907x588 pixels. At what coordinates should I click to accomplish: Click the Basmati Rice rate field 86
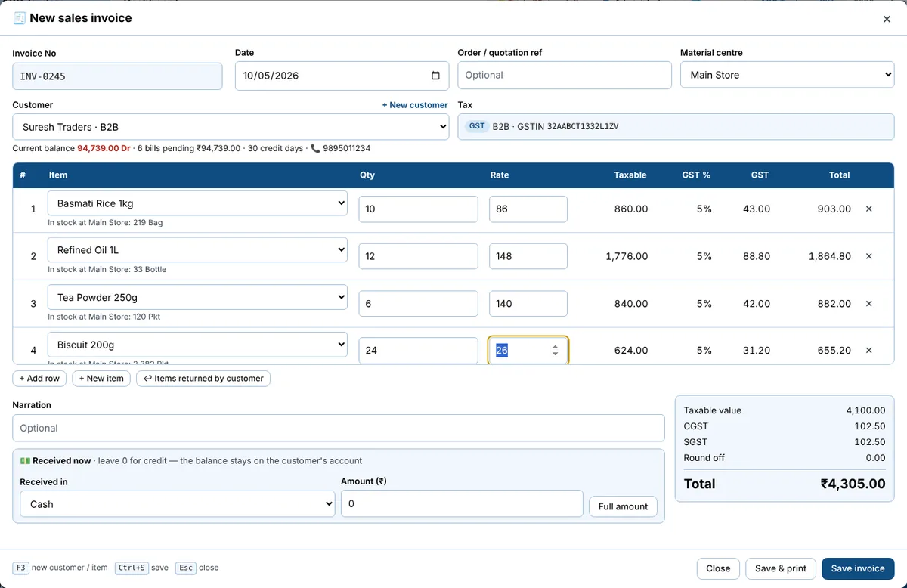coord(528,209)
